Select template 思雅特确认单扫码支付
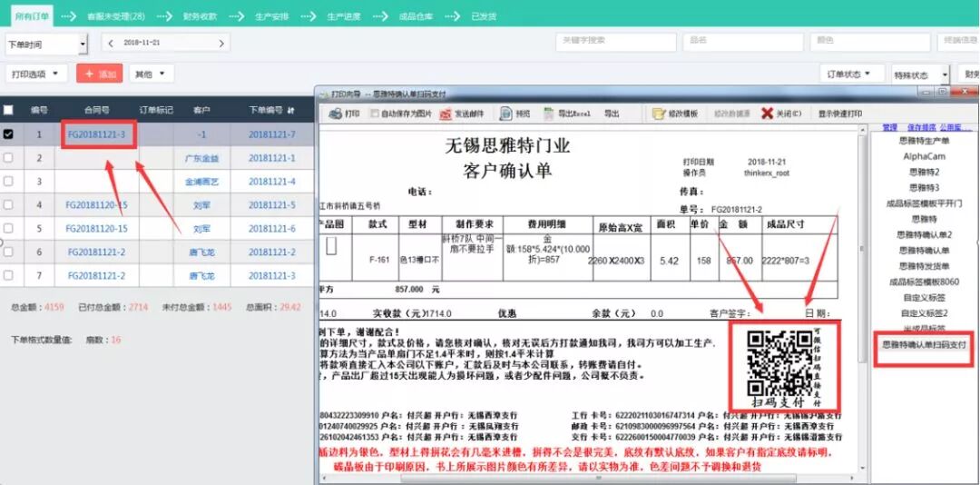 click(x=924, y=345)
